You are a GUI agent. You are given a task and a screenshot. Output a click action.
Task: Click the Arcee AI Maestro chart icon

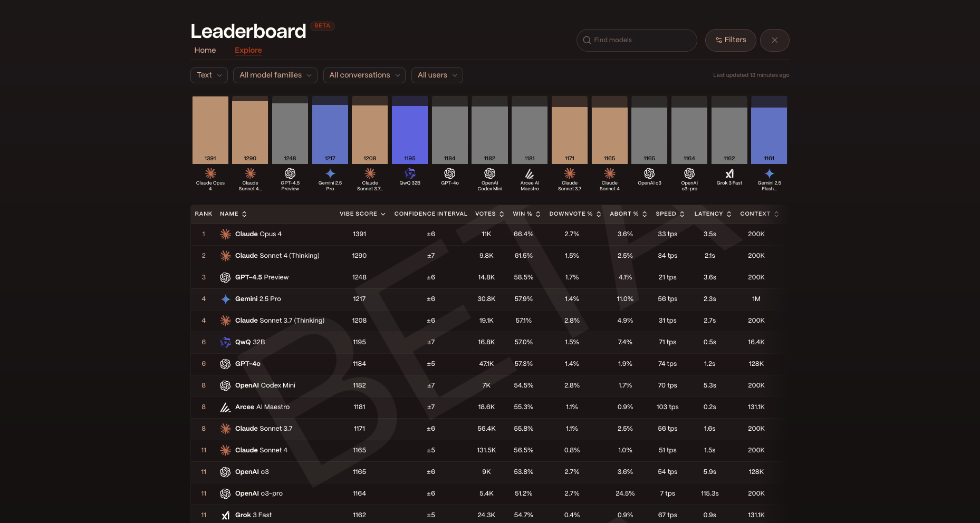click(530, 173)
